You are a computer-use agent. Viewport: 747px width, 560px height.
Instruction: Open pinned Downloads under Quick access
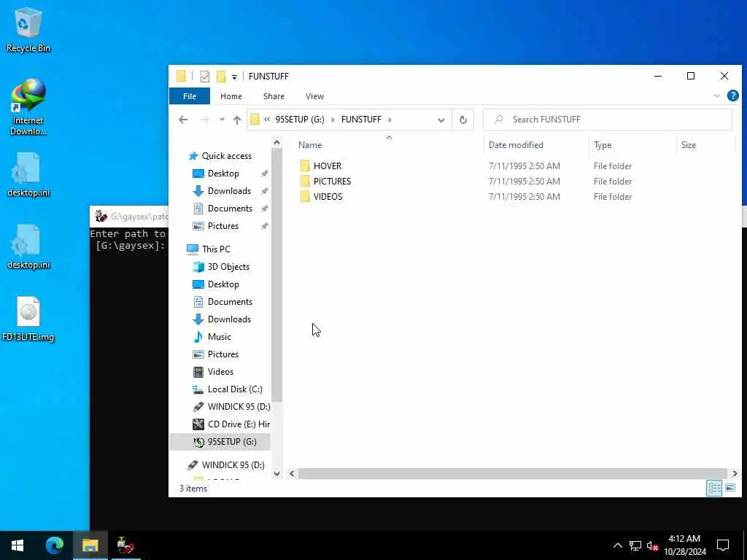tap(228, 191)
